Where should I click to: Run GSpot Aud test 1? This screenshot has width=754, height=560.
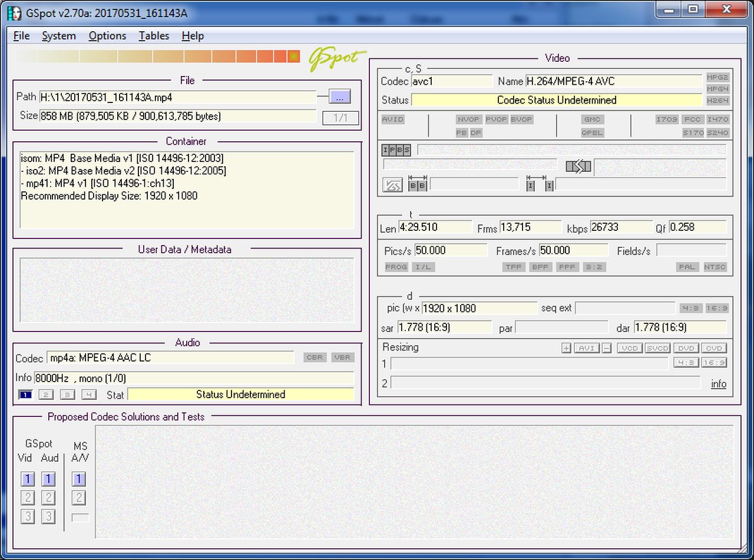48,479
